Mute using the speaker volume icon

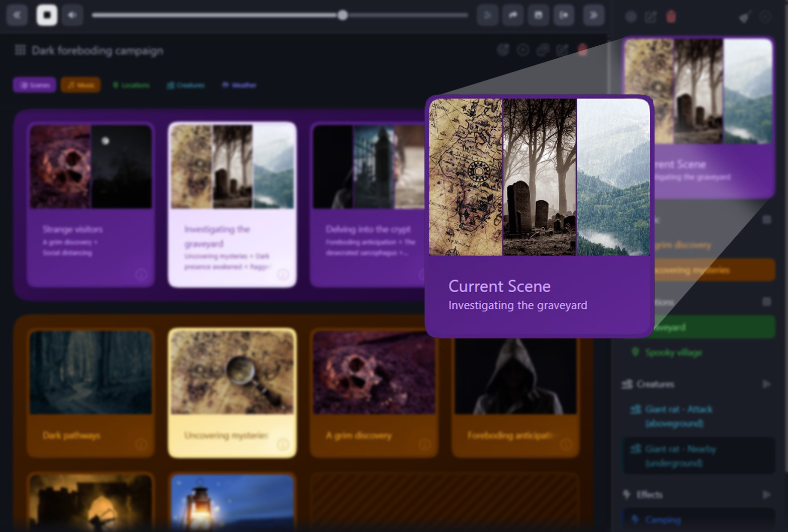pos(72,15)
